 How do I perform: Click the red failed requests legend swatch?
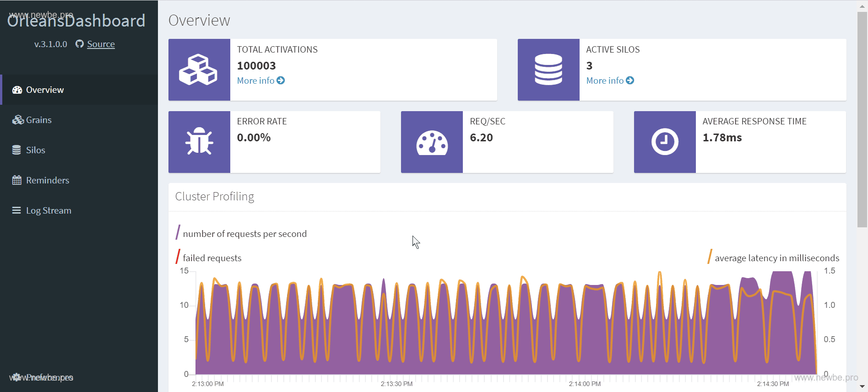tap(178, 257)
